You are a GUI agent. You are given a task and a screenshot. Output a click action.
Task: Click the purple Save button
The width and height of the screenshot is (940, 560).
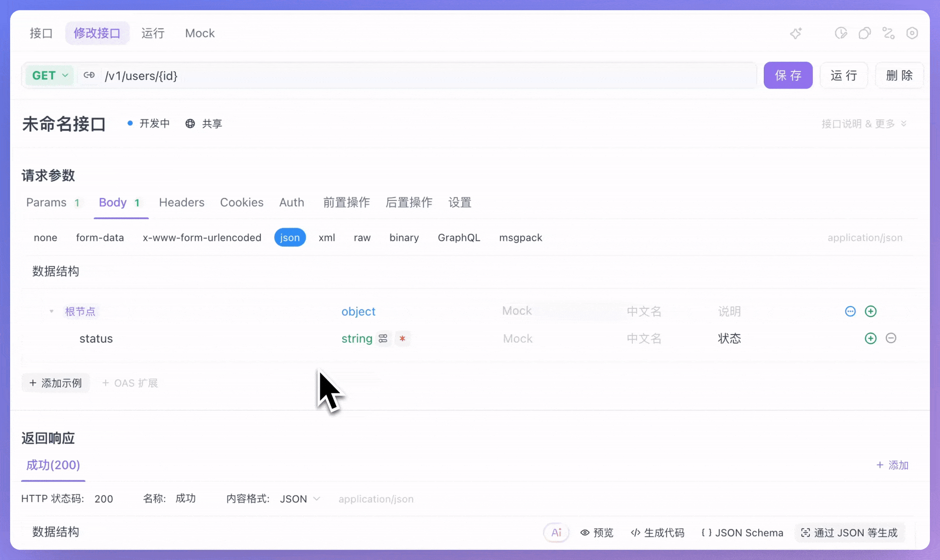[788, 75]
